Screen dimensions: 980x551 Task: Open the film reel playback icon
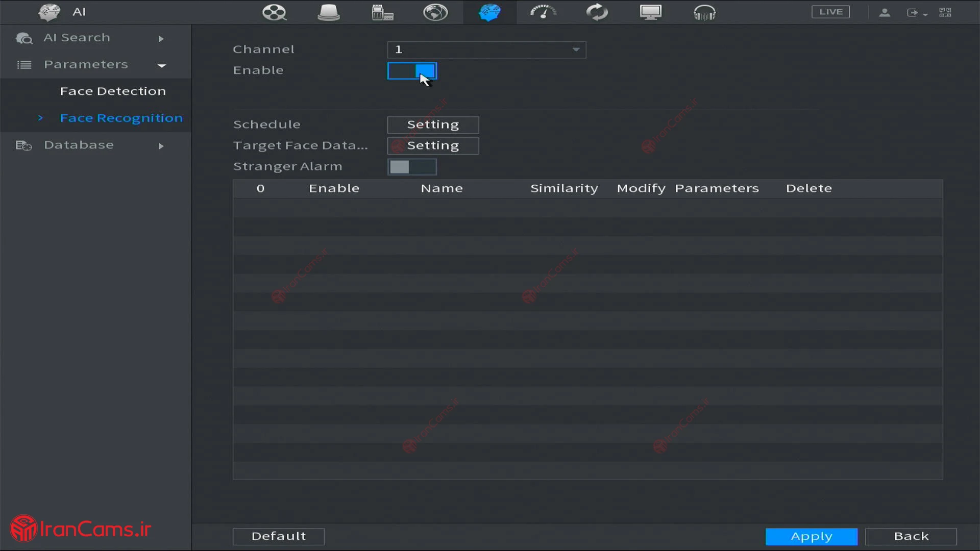point(274,12)
